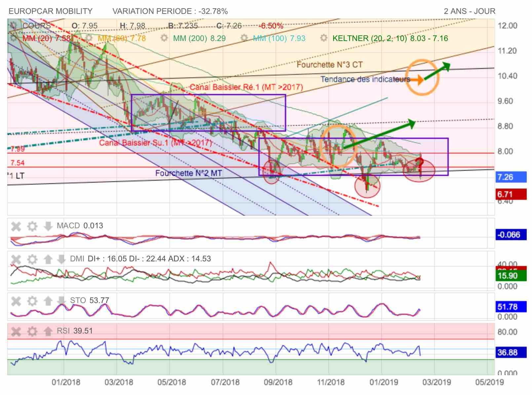532x395 pixels.
Task: Click the DMI DI+ DI- ADX readout
Action: pyautogui.click(x=140, y=259)
